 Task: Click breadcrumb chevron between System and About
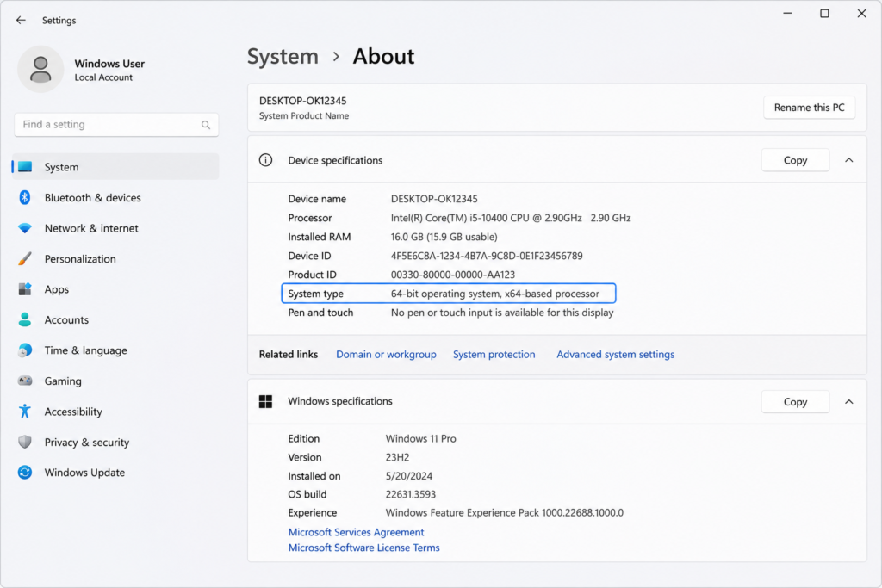[x=336, y=57]
